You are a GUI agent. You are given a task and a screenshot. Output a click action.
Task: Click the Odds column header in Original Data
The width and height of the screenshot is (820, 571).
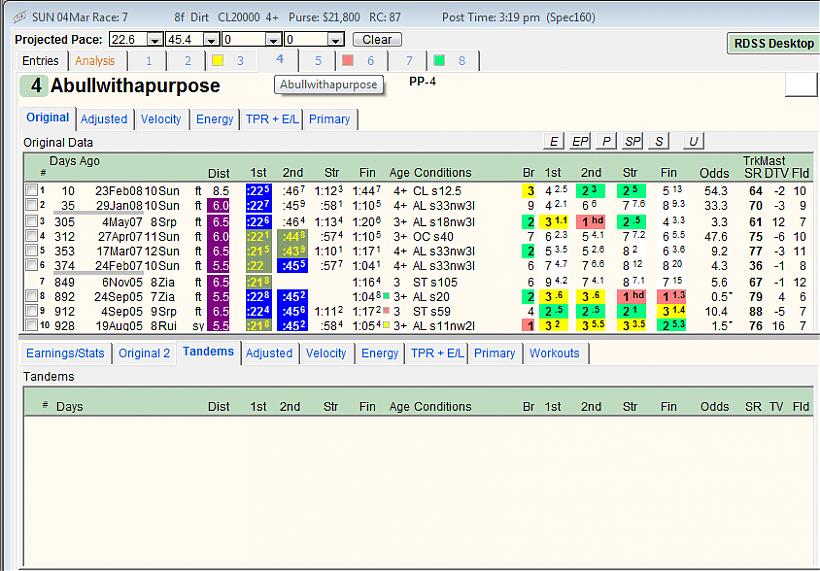pyautogui.click(x=714, y=173)
